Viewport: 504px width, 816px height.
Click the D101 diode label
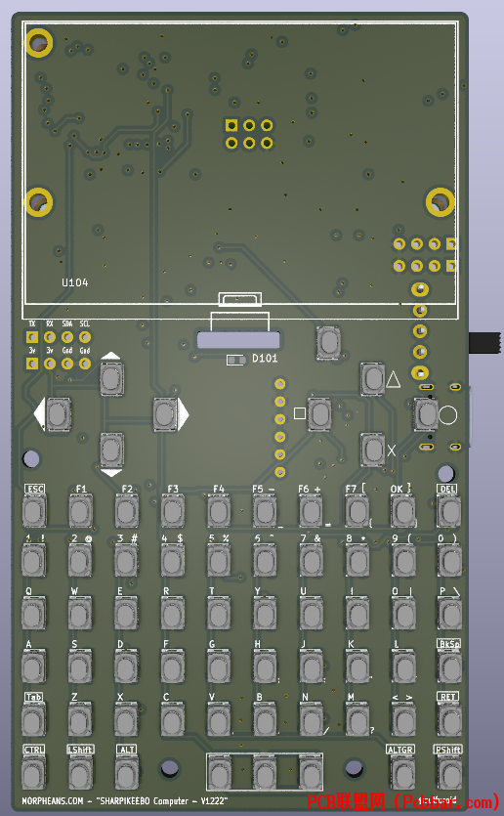(x=265, y=358)
